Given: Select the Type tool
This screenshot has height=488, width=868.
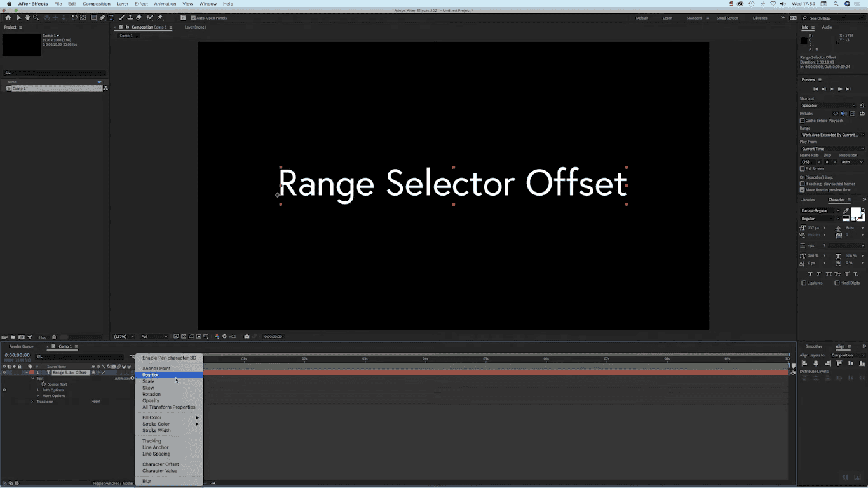Looking at the screenshot, I should pyautogui.click(x=111, y=18).
